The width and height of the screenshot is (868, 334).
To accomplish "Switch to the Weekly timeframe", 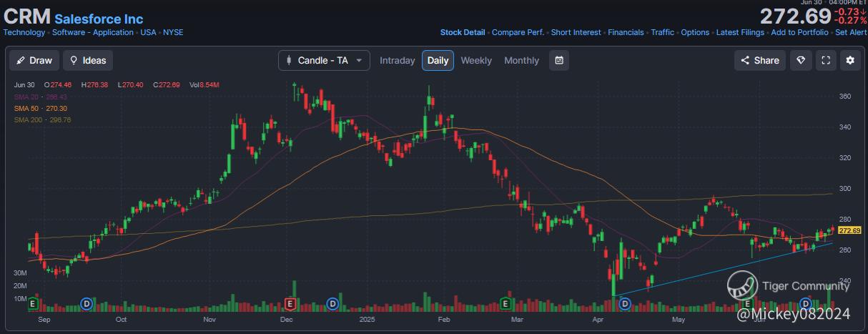I will tap(476, 61).
